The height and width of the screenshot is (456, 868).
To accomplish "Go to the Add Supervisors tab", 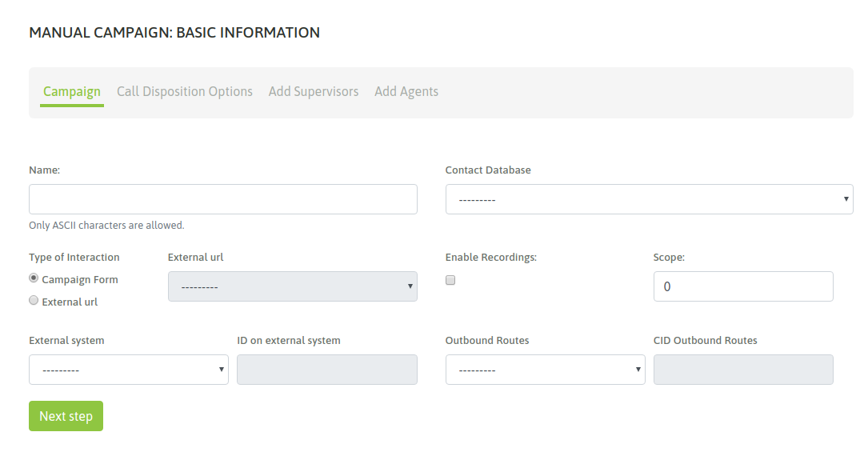I will [x=314, y=91].
